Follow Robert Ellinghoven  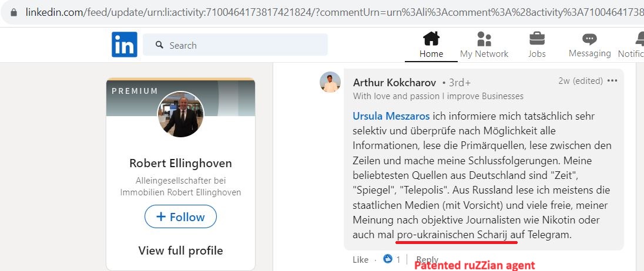point(181,216)
